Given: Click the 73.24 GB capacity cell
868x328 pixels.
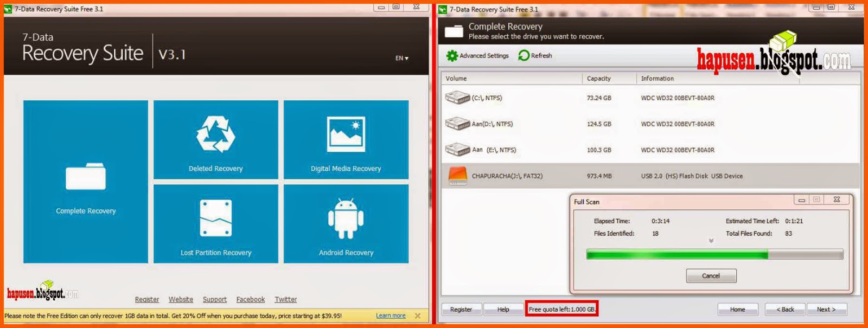Looking at the screenshot, I should [x=599, y=98].
